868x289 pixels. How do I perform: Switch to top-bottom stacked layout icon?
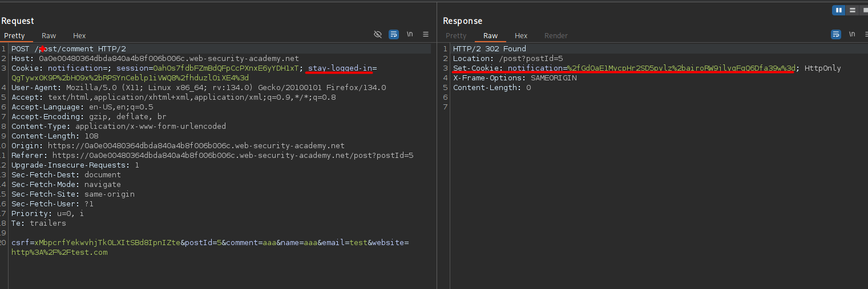[852, 10]
